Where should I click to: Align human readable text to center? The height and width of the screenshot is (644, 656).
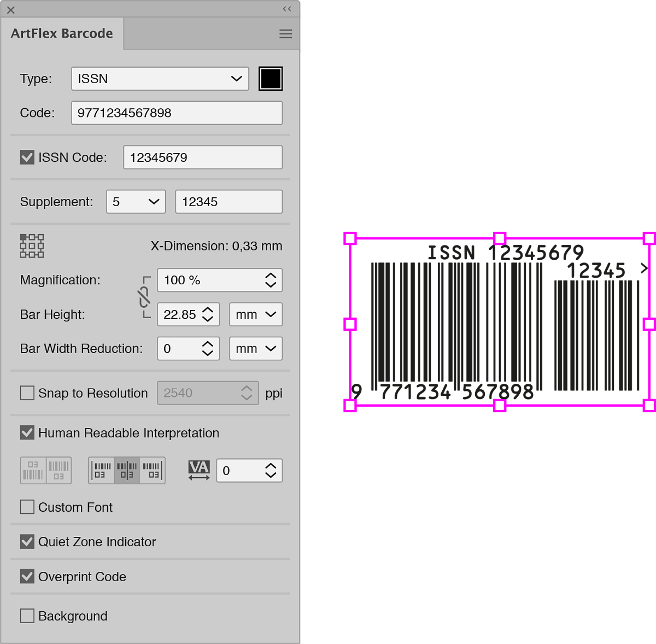pos(127,470)
